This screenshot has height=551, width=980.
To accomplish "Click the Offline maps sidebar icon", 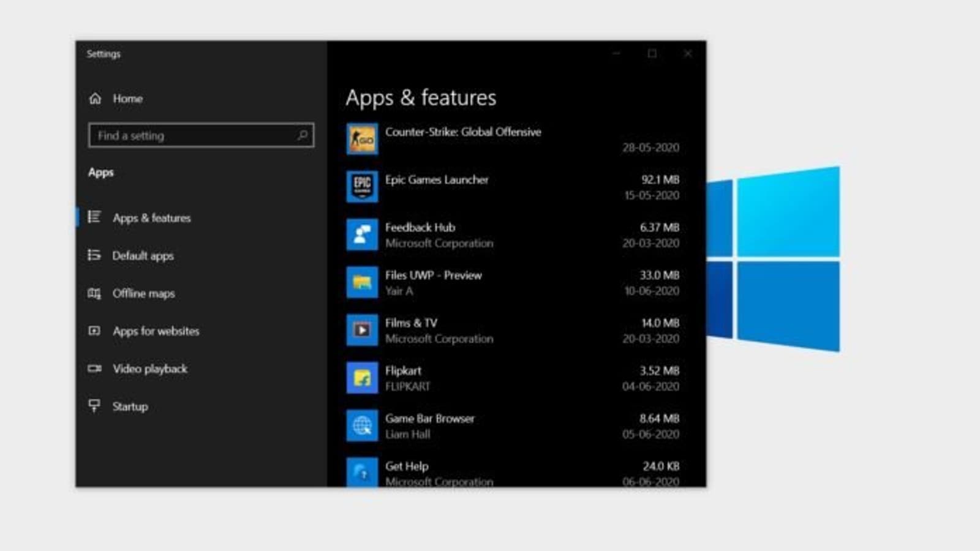I will pyautogui.click(x=94, y=293).
